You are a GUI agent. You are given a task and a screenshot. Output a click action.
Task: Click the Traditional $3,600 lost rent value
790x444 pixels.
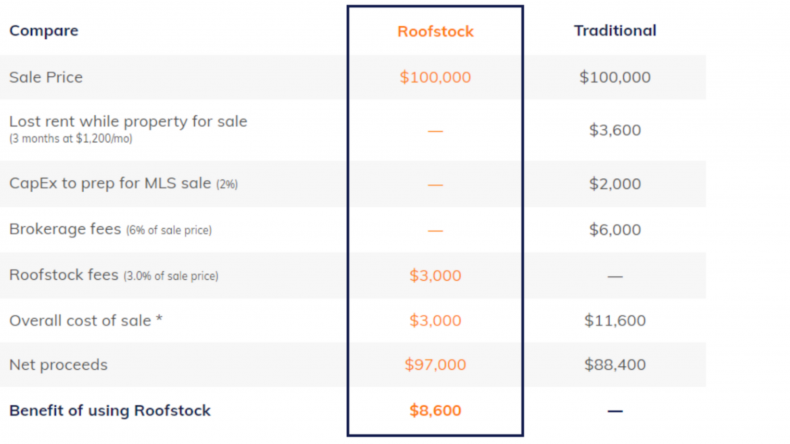615,130
